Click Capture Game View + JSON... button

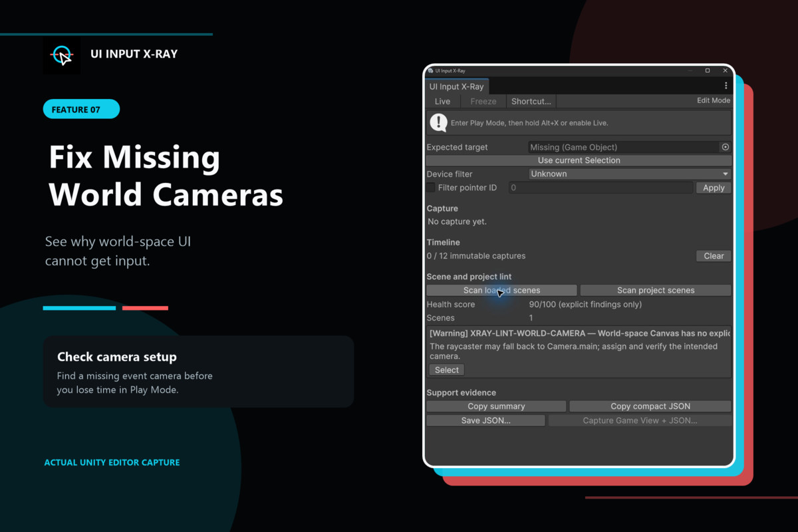[x=640, y=420]
